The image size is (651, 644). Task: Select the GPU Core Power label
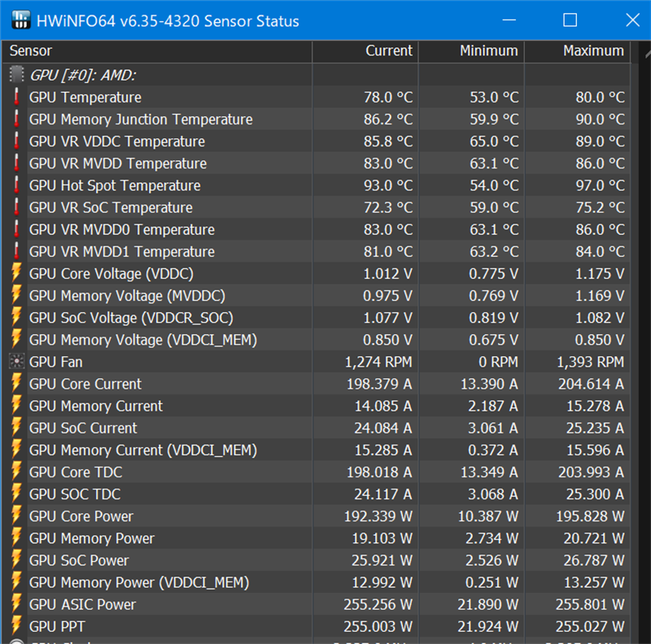(81, 516)
